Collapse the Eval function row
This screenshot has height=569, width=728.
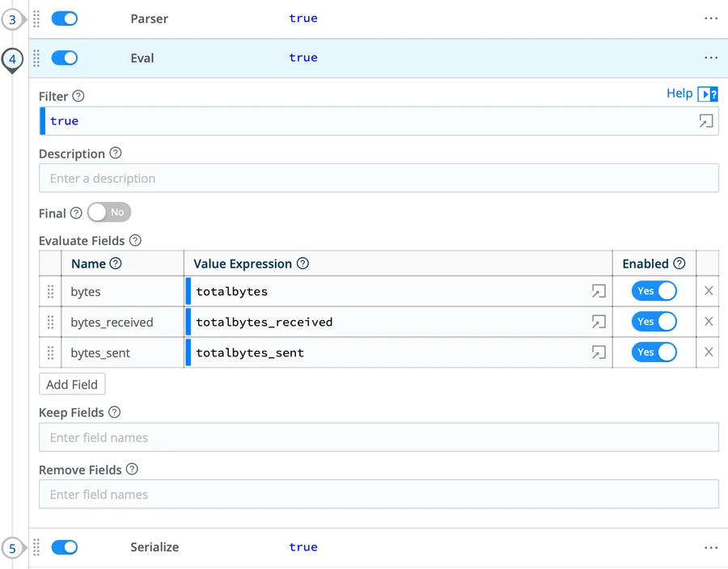point(142,58)
